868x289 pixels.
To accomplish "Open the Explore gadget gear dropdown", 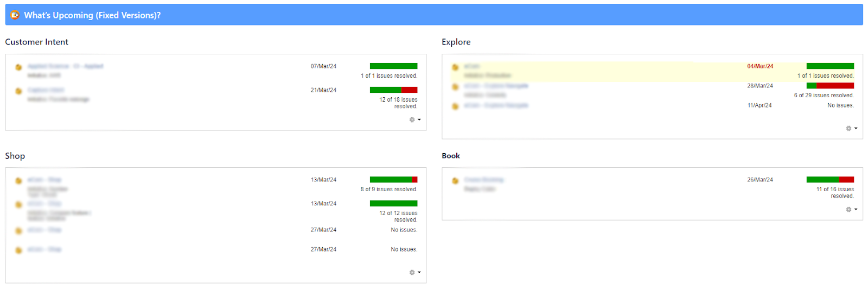I will point(851,128).
